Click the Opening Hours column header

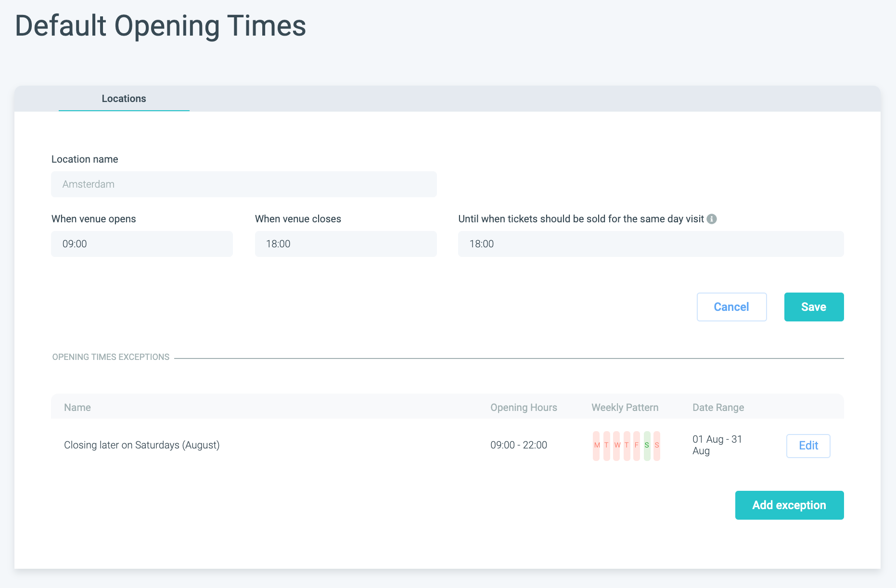click(x=524, y=408)
